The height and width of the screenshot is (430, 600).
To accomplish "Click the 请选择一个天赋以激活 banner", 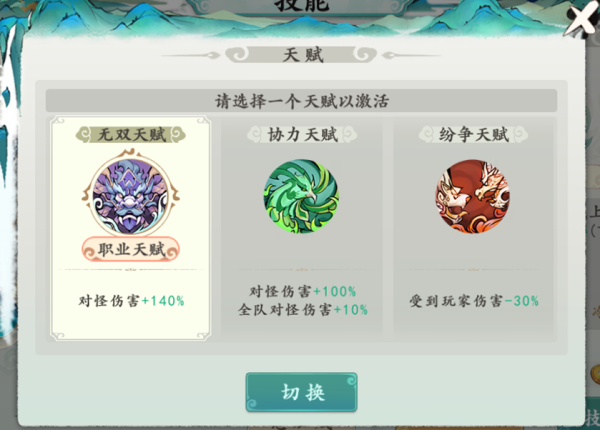I will click(x=302, y=101).
